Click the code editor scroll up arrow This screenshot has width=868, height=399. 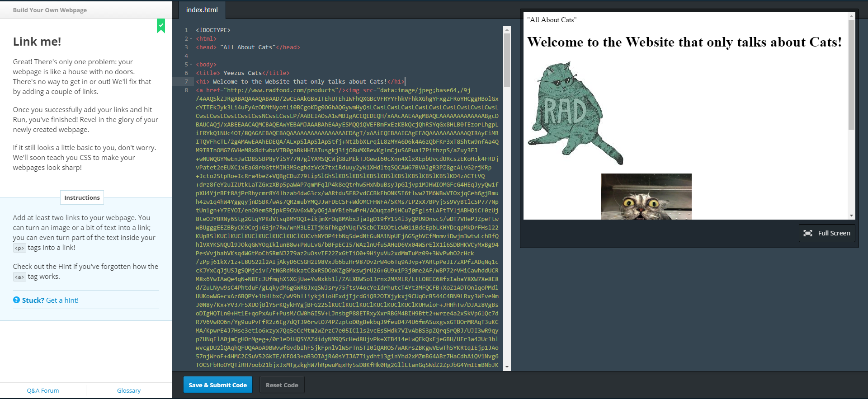pos(507,29)
